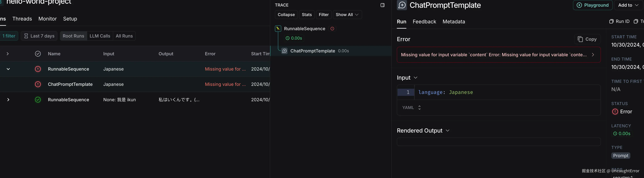Collapse the Input section chevron
644x178 pixels.
(416, 78)
